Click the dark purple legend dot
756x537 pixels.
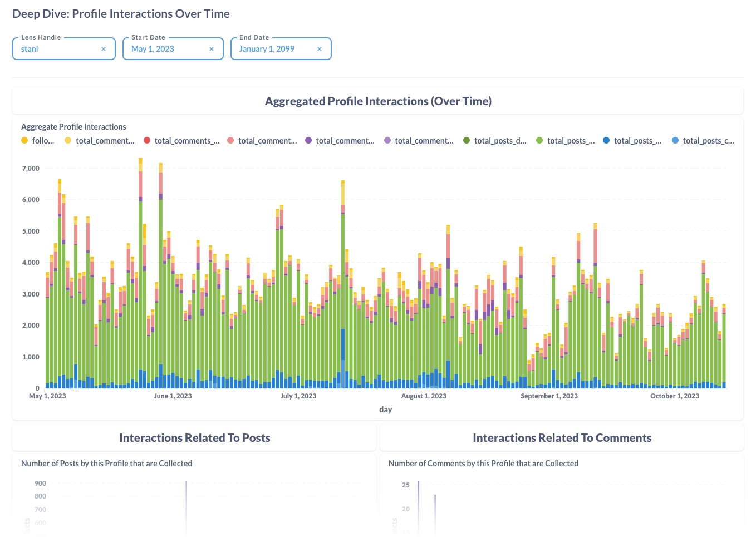click(308, 141)
